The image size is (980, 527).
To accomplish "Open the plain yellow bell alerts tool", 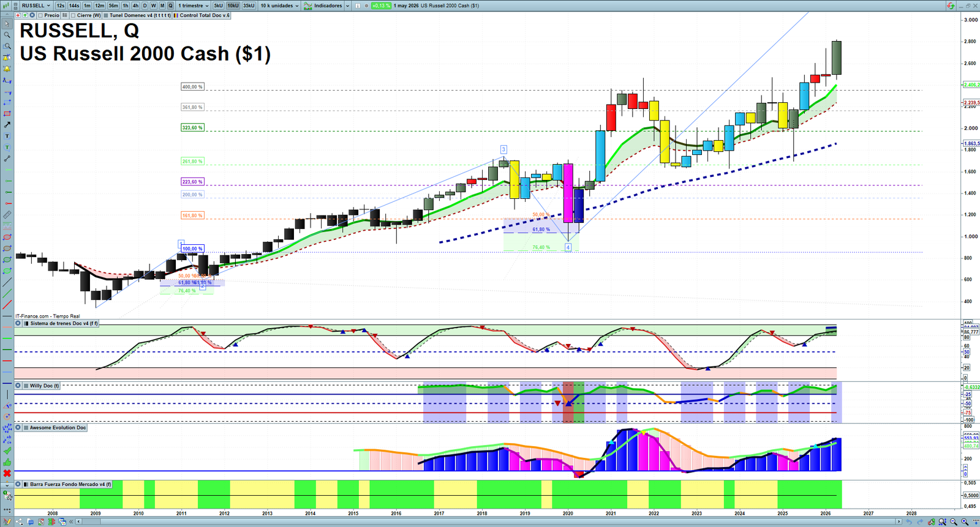I will pos(7,69).
